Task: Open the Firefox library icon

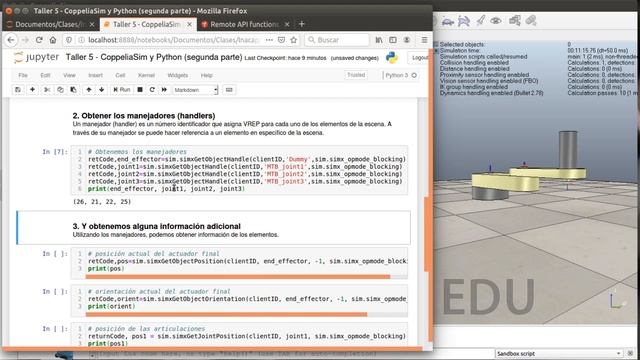Action: [379, 40]
